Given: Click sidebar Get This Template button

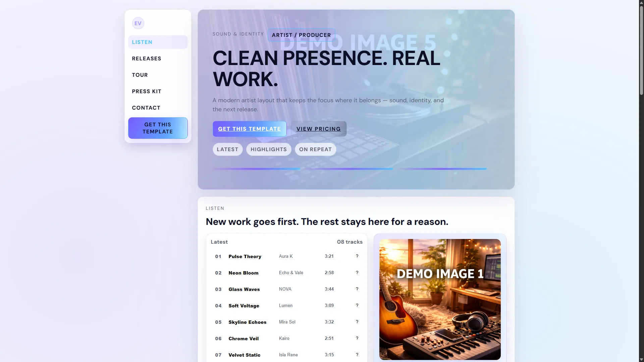Looking at the screenshot, I should [x=158, y=128].
